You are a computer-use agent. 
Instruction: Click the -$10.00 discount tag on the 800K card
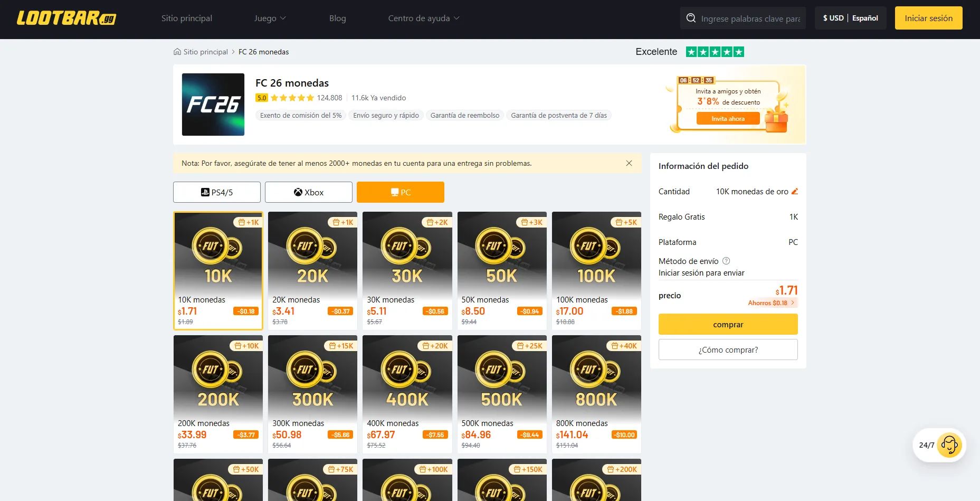tap(624, 435)
